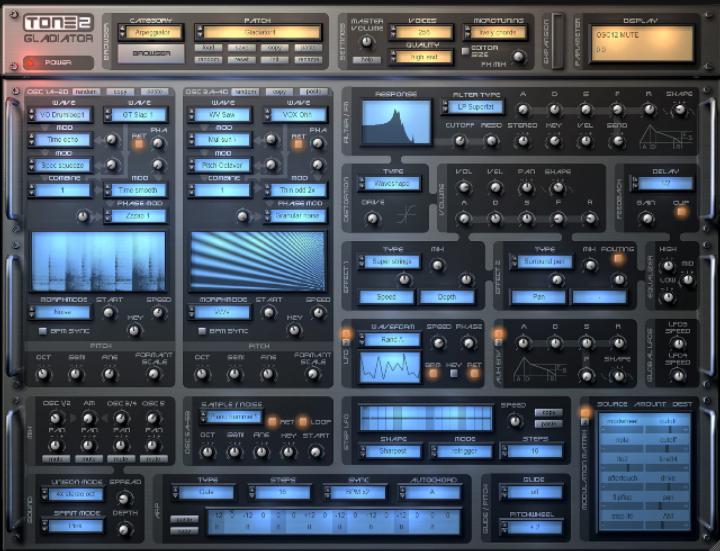Toggle the LFO KEY switch
720x551 pixels.
[x=454, y=373]
